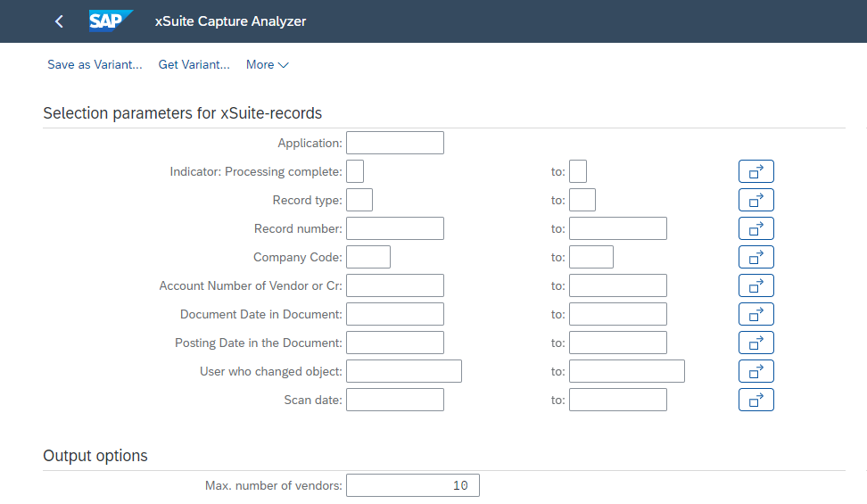Focus Account Number of Vendor from field
The width and height of the screenshot is (867, 504).
tap(395, 285)
